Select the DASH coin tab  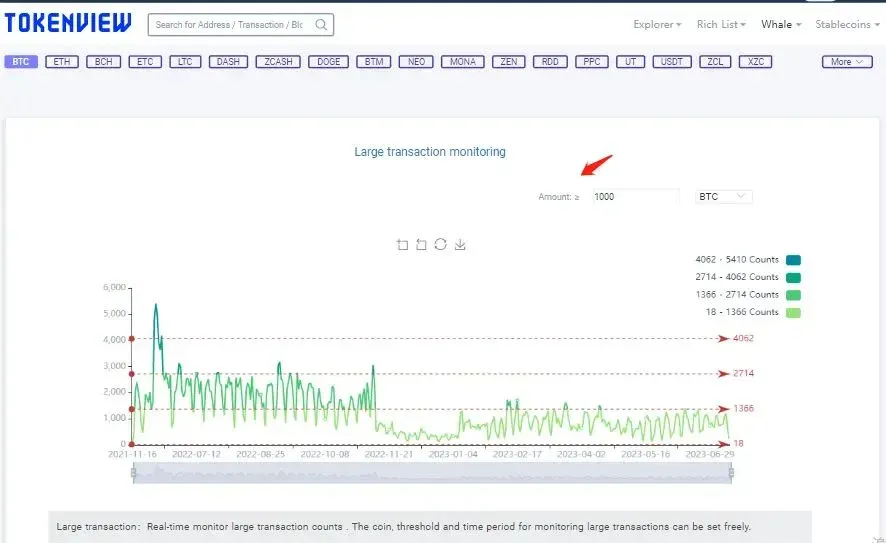[x=228, y=62]
